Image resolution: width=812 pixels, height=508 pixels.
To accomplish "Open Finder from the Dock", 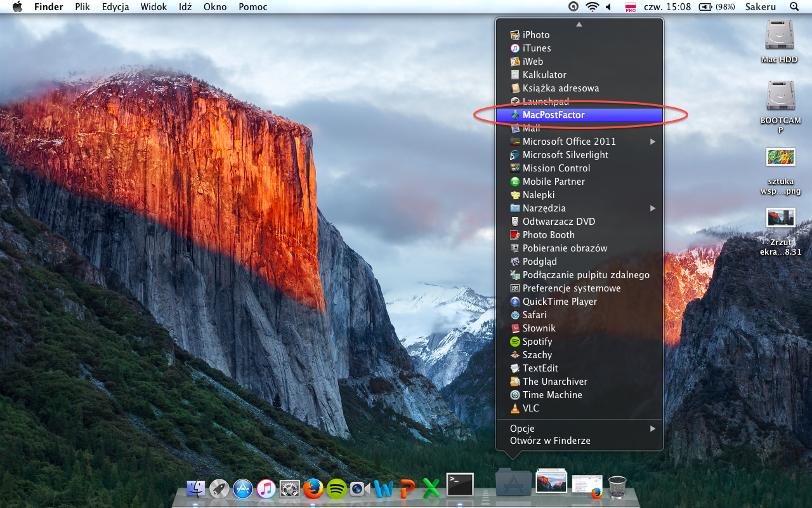I will click(x=196, y=488).
